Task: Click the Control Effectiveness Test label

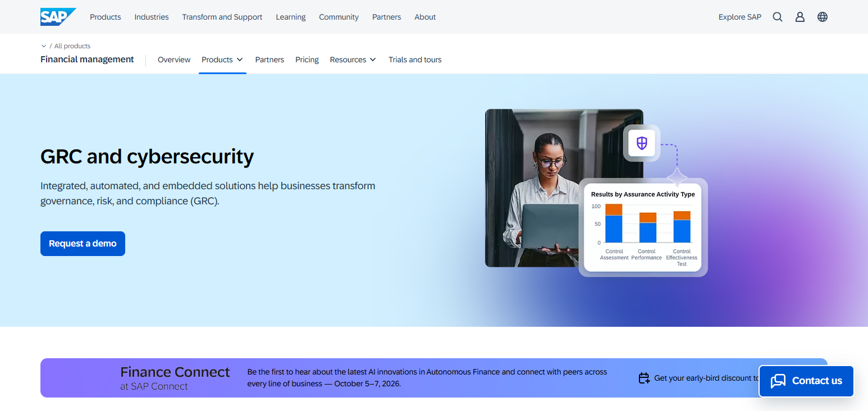Action: (682, 258)
